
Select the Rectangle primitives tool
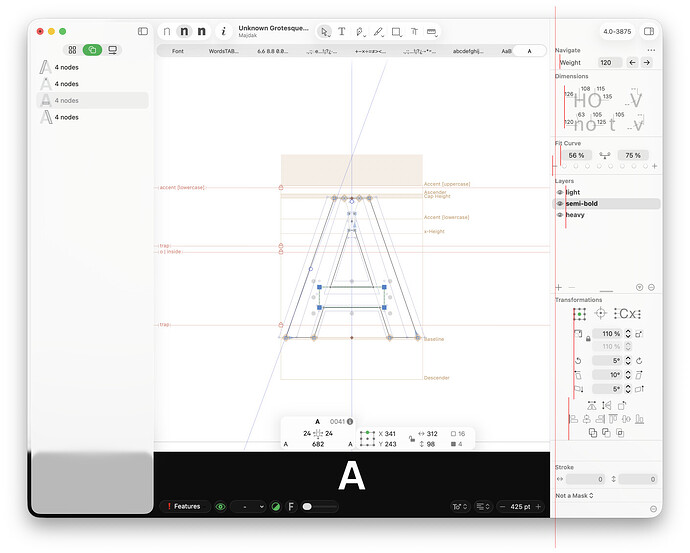pos(396,32)
